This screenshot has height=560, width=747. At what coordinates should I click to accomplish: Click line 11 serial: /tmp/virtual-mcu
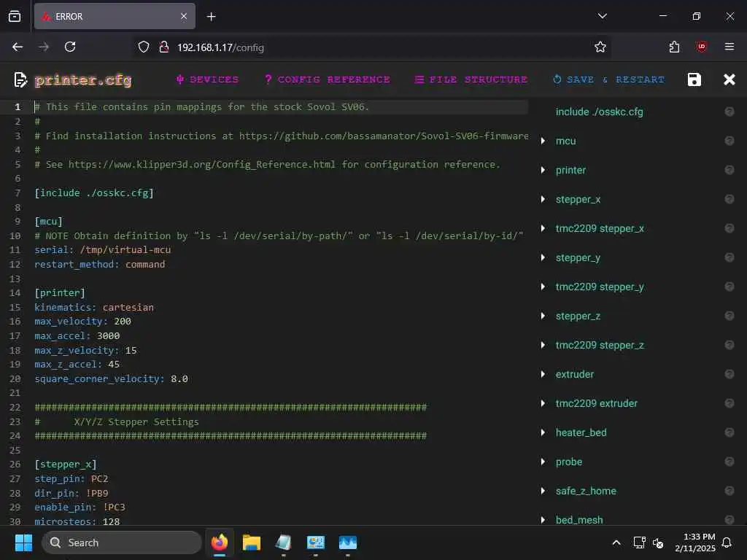tap(102, 250)
